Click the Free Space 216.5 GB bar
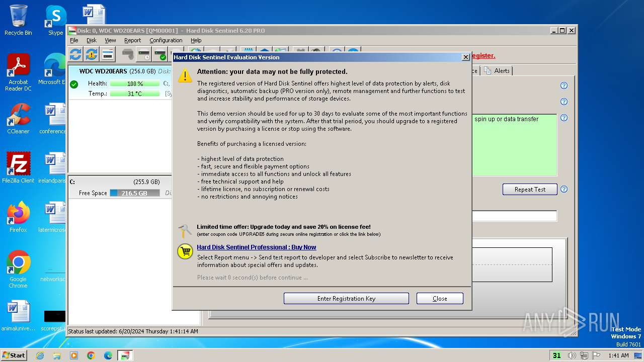This screenshot has height=362, width=644. (135, 193)
